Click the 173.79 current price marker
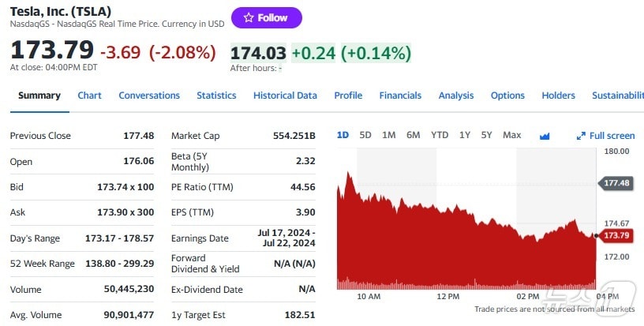 tap(616, 235)
